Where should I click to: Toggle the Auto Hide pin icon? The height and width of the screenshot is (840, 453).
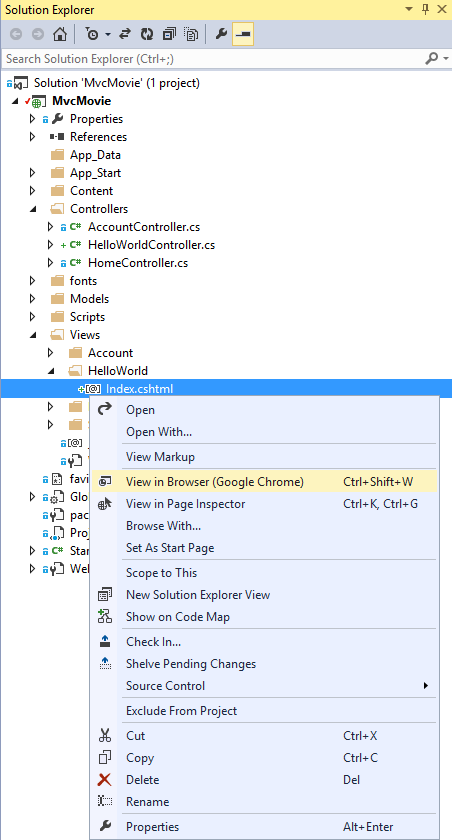[x=426, y=9]
